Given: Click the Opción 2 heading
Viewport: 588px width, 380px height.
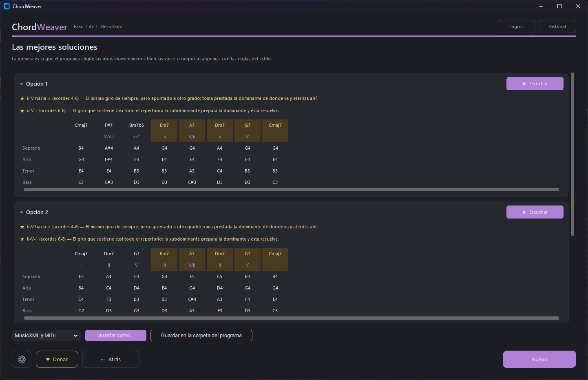Looking at the screenshot, I should coord(37,212).
